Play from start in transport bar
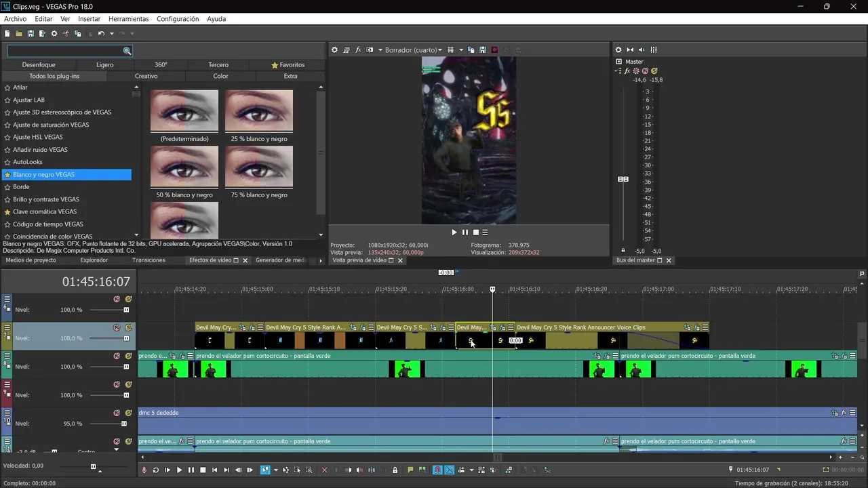Viewport: 868px width, 488px height. [167, 470]
